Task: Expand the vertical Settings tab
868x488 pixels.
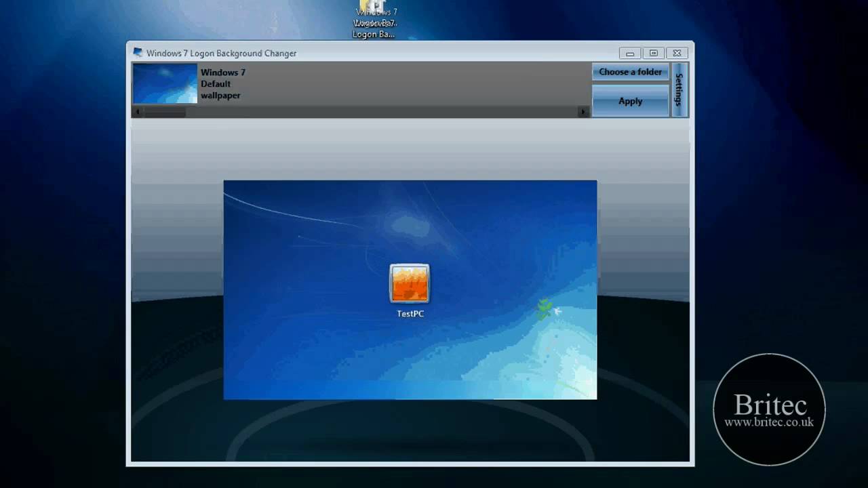Action: coord(679,89)
